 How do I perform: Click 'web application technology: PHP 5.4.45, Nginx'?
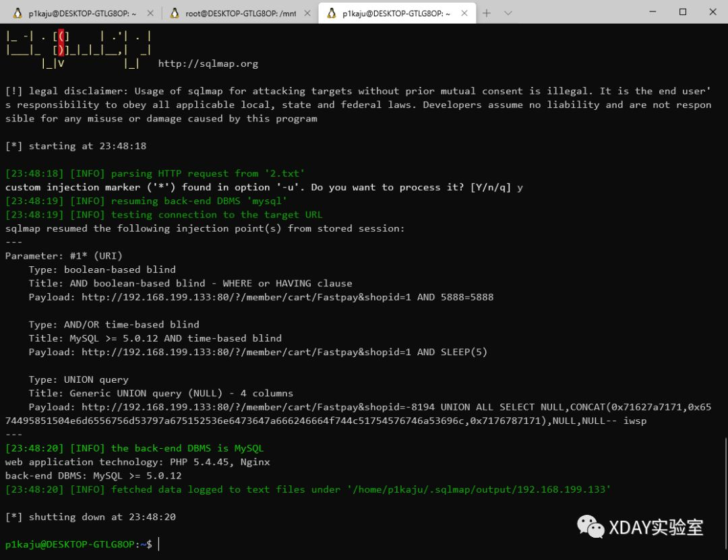[138, 462]
